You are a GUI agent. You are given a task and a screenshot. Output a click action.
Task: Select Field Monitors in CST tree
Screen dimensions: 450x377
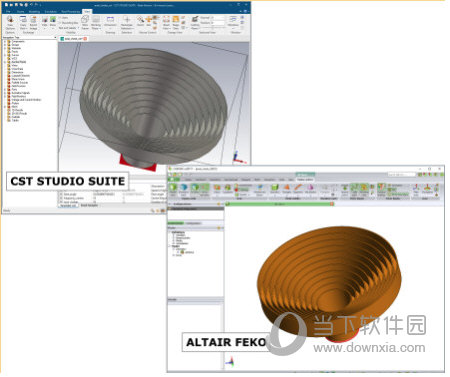click(x=19, y=96)
